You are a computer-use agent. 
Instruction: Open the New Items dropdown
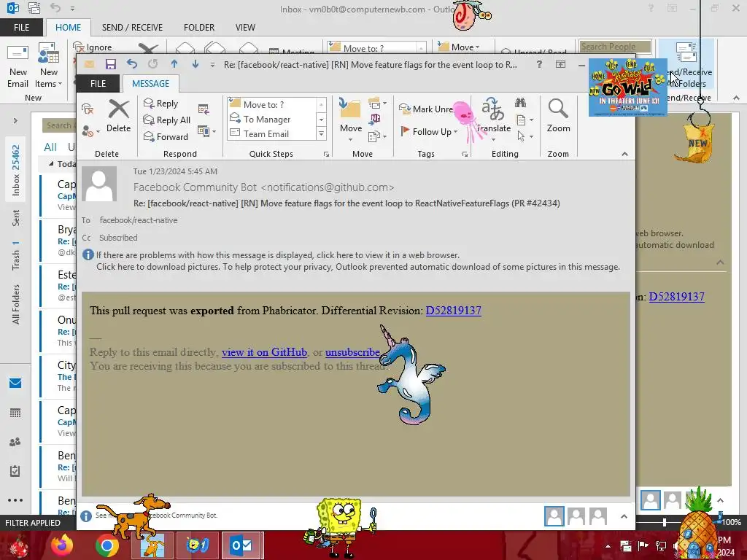49,65
